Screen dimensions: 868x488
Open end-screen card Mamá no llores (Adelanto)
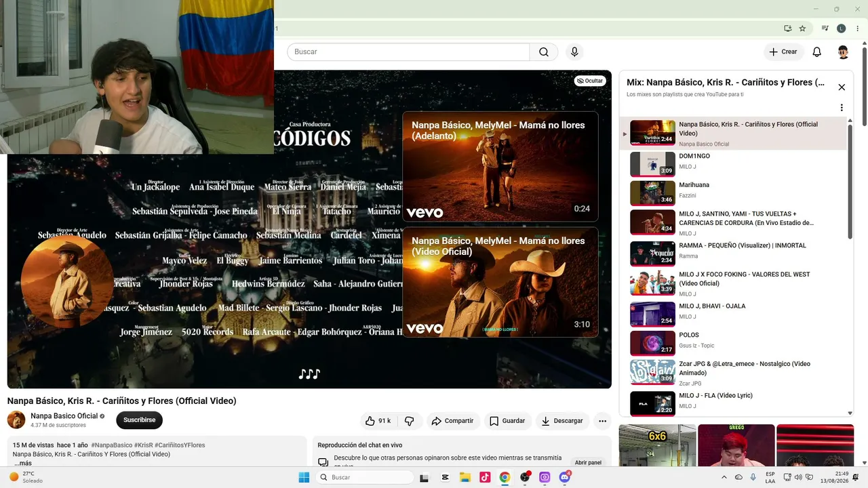(500, 166)
